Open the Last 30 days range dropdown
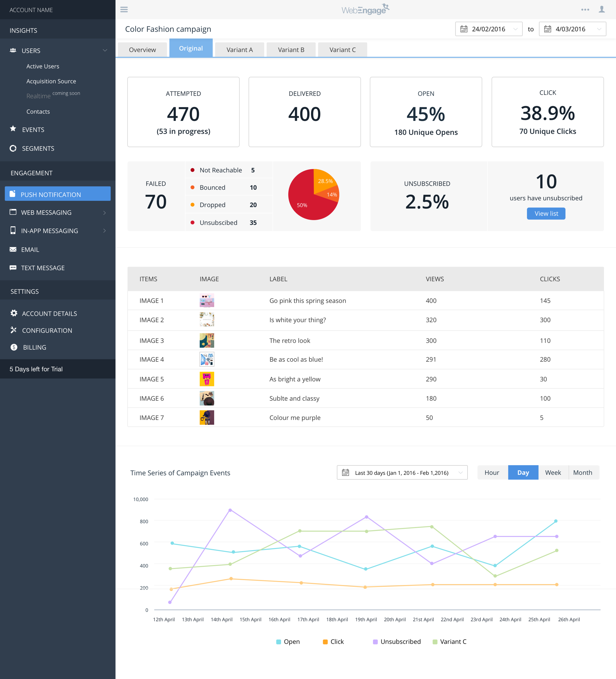The image size is (616, 679). (x=402, y=473)
